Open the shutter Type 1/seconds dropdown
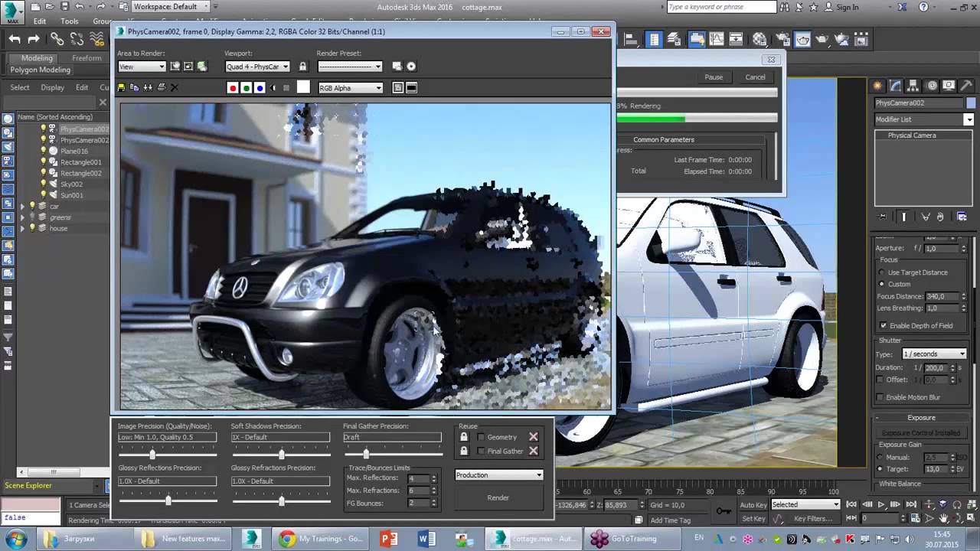 tap(934, 354)
